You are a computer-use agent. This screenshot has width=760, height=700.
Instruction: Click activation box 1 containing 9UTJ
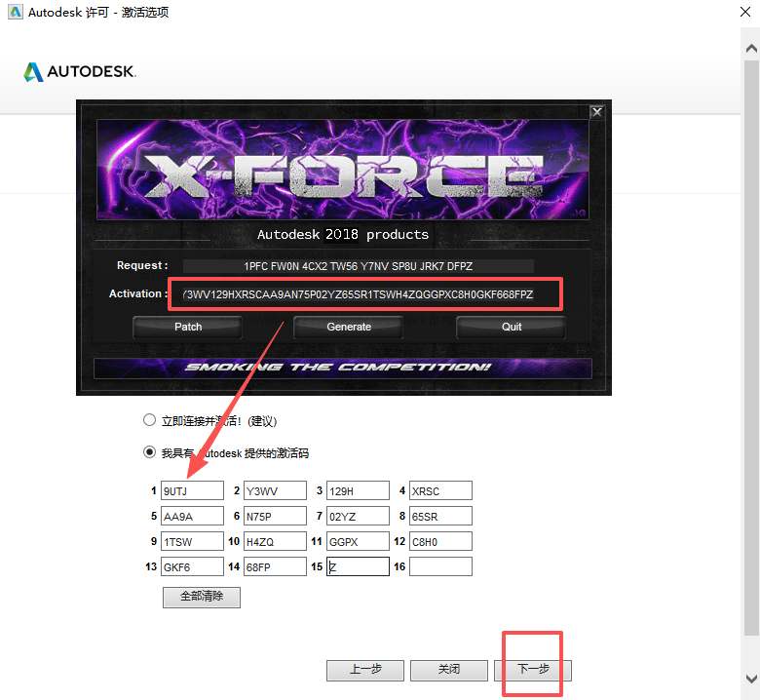pos(192,490)
